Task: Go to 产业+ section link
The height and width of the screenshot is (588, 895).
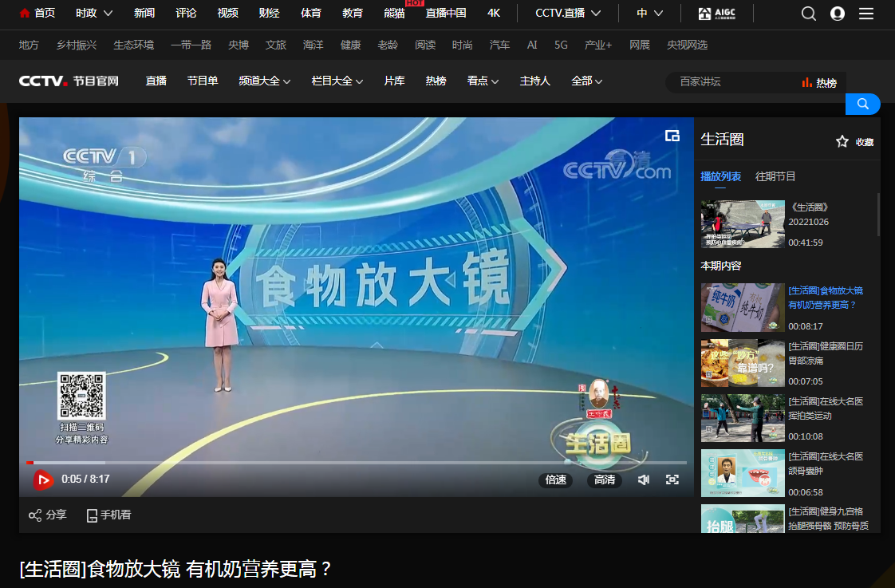Action: pyautogui.click(x=598, y=45)
